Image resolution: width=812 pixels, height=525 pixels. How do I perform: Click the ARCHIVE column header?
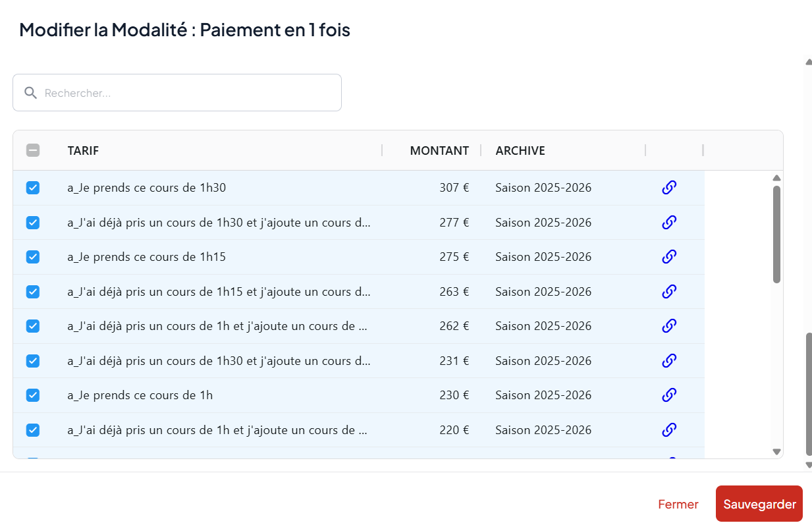(520, 151)
